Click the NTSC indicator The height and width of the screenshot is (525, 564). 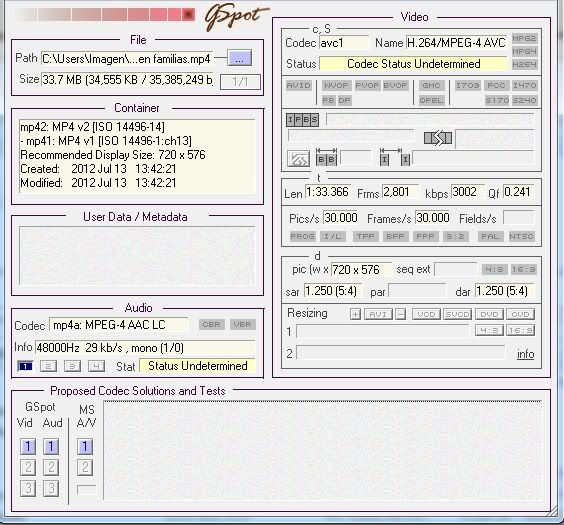tap(521, 236)
